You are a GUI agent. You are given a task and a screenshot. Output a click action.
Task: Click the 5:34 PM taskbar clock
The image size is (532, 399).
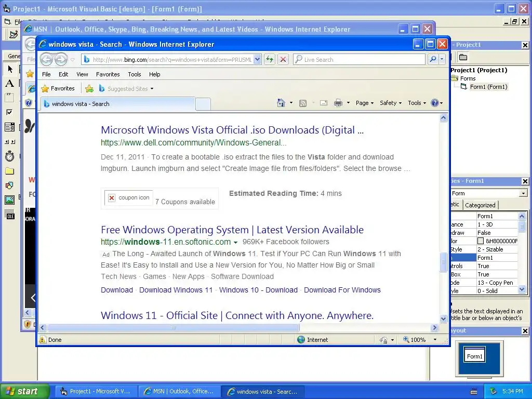point(513,392)
